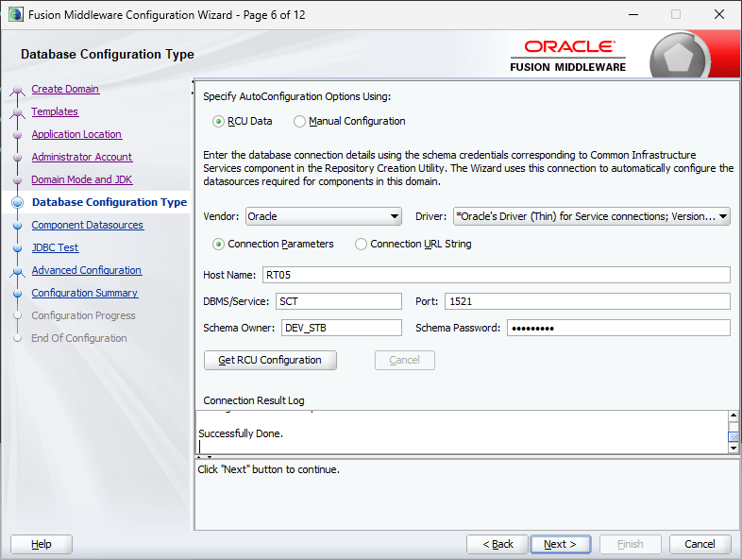Open Configuration Summary step
Viewport: 742px width, 560px height.
tap(85, 293)
